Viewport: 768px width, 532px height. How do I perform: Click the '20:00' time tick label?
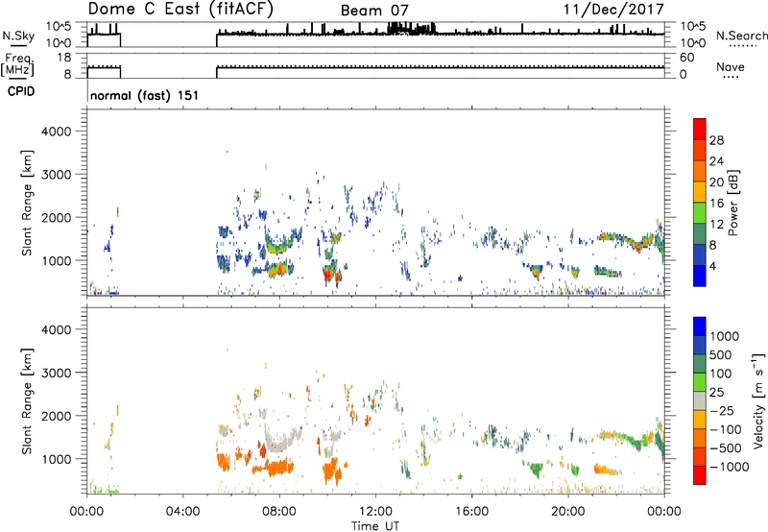568,512
